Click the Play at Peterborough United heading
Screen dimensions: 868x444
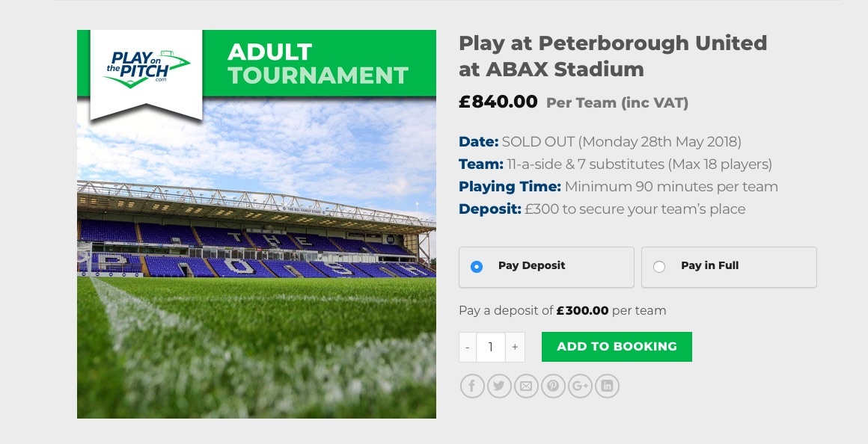(612, 56)
